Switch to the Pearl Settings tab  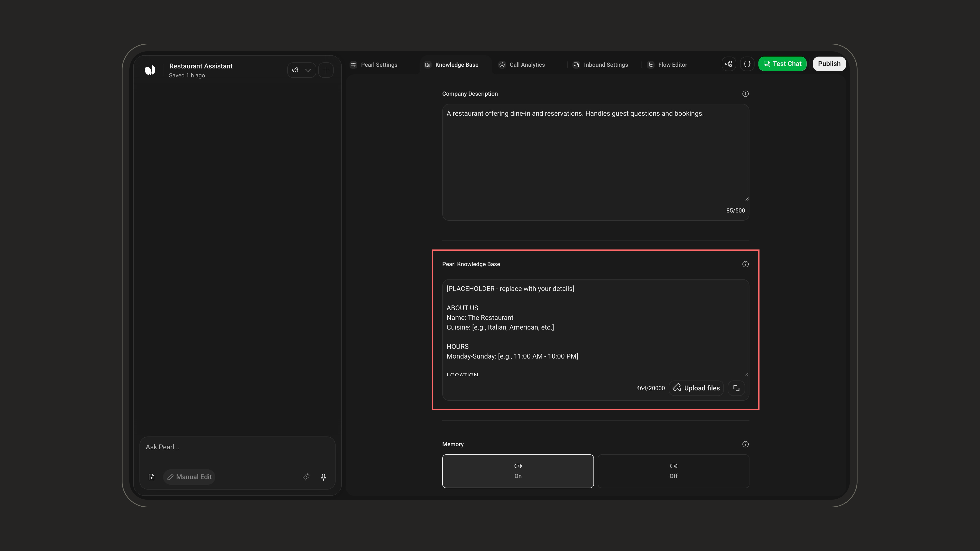[374, 65]
